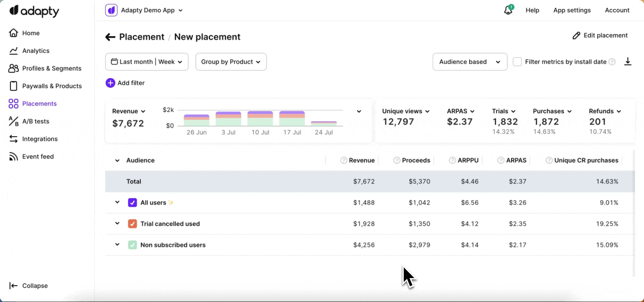Click the info icon next to install date filter
The image size is (644, 302).
[x=612, y=62]
